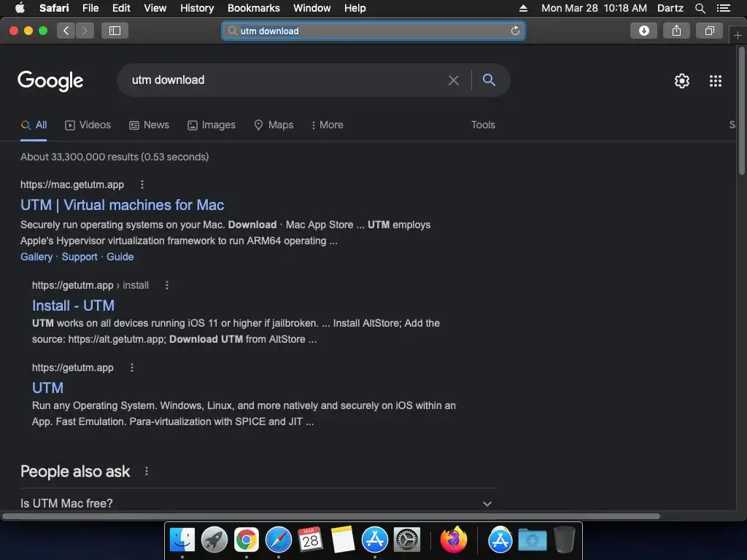Viewport: 747px width, 560px height.
Task: Open Trash in the dock
Action: point(565,540)
